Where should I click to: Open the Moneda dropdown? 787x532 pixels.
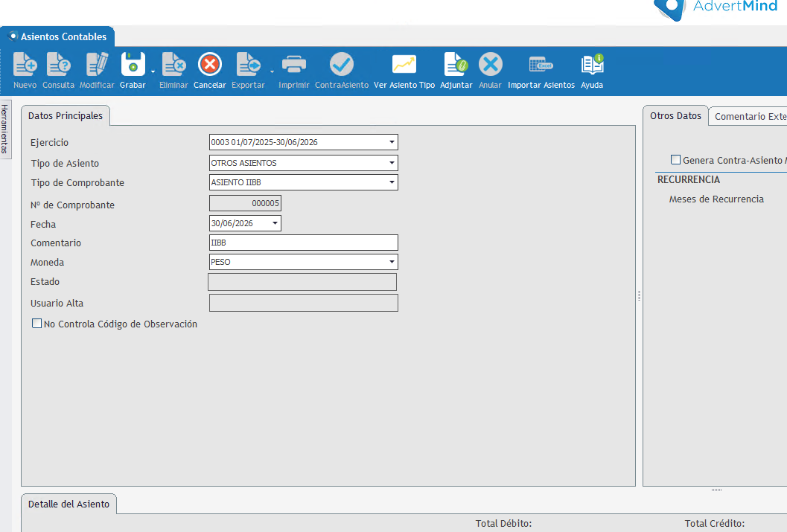392,262
